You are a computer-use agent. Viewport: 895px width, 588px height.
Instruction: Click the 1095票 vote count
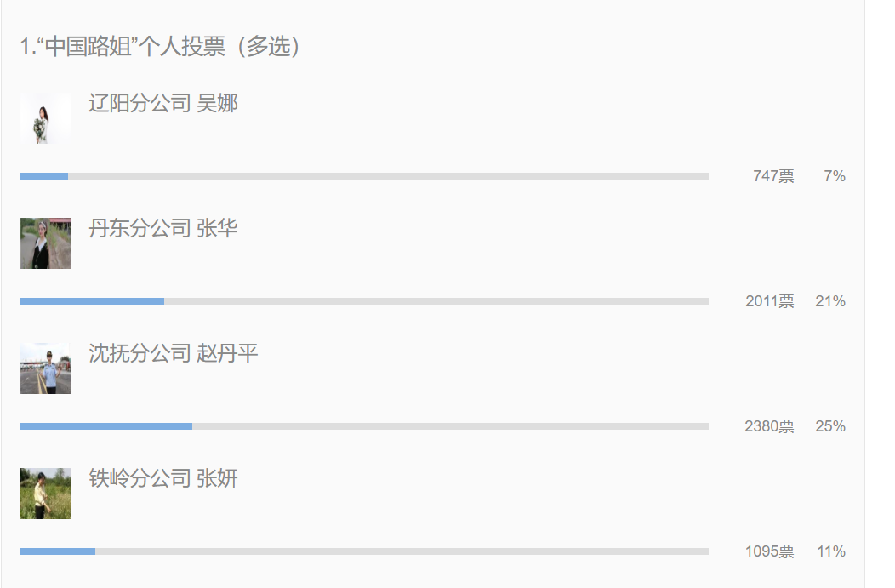pyautogui.click(x=770, y=551)
